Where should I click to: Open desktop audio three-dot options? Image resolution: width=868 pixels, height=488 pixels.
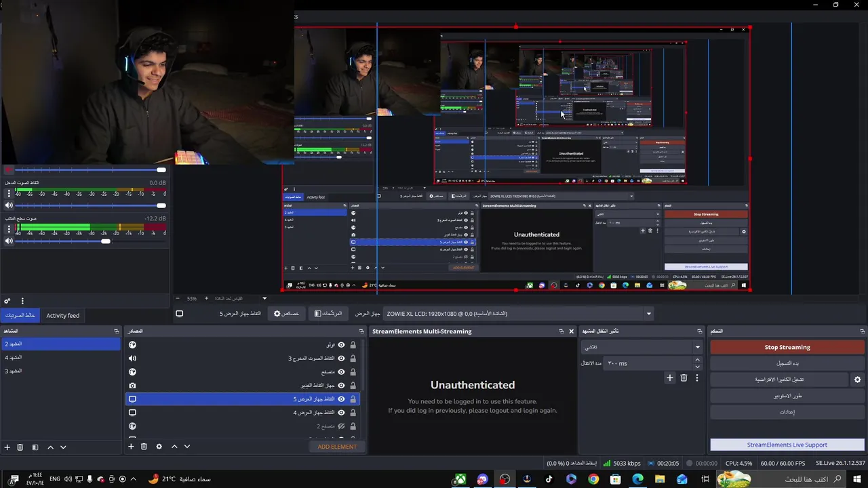click(x=9, y=229)
